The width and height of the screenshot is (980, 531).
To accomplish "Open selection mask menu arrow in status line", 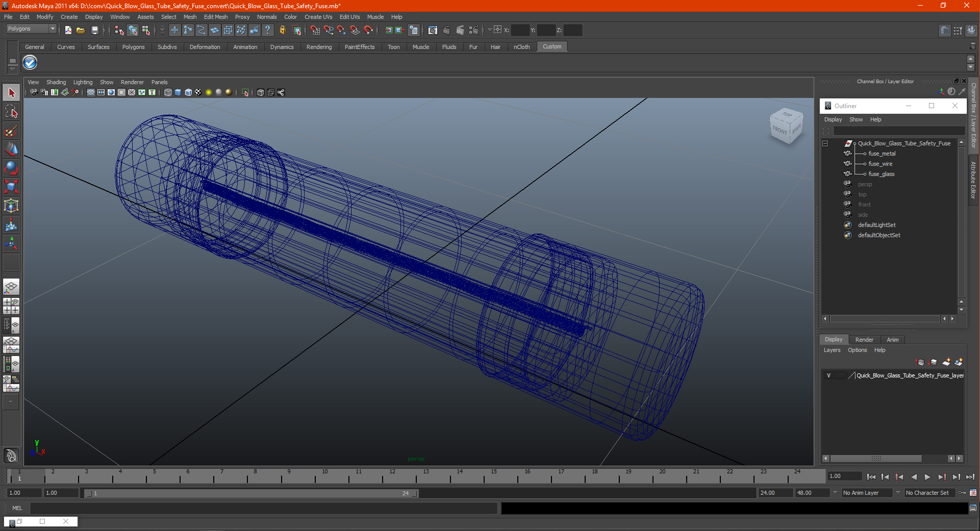I will point(162,30).
